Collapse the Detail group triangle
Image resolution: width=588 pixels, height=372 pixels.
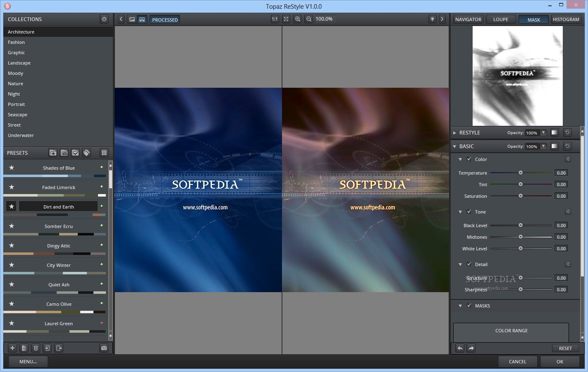(460, 264)
